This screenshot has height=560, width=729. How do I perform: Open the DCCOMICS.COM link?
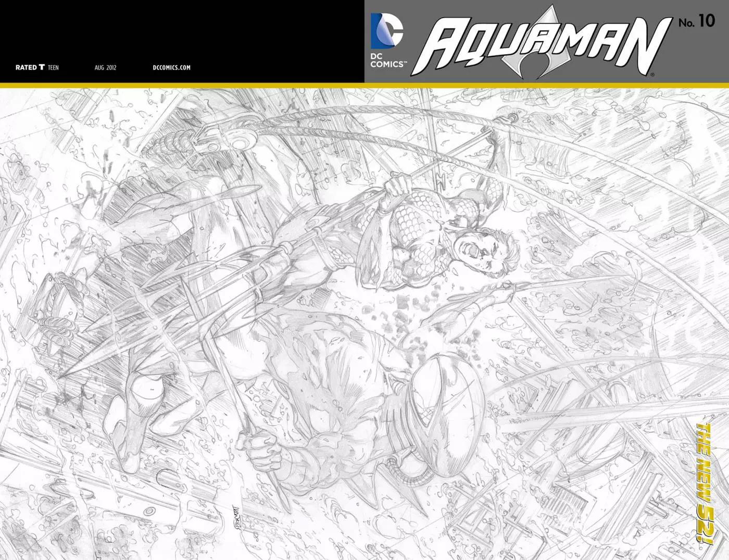coord(171,67)
